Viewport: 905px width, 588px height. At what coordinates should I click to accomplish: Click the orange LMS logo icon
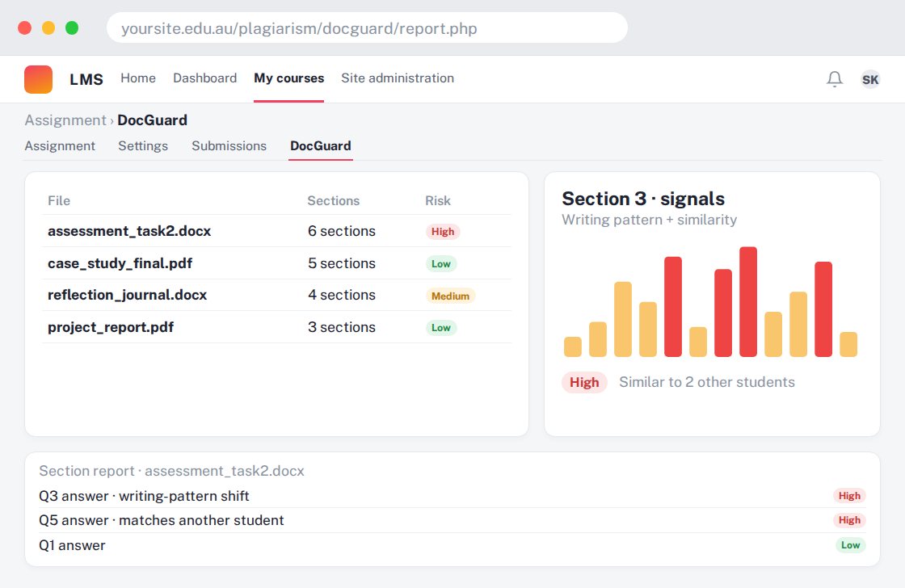(38, 79)
